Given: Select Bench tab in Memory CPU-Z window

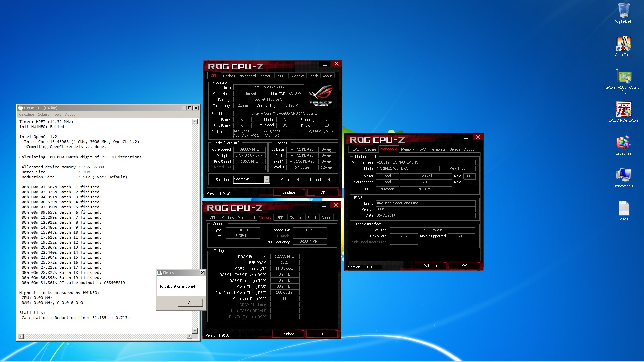Looking at the screenshot, I should tap(312, 218).
